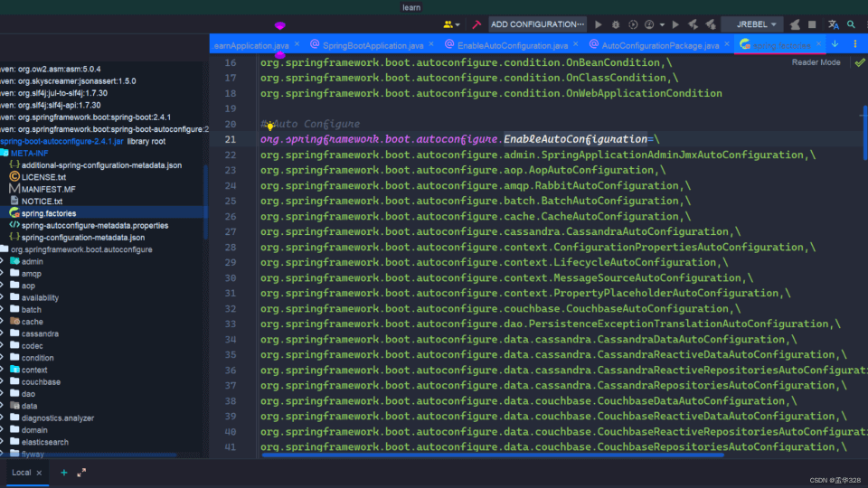Switch to SpringBootApplication.java tab
Screen dimensions: 868x488
[372, 44]
